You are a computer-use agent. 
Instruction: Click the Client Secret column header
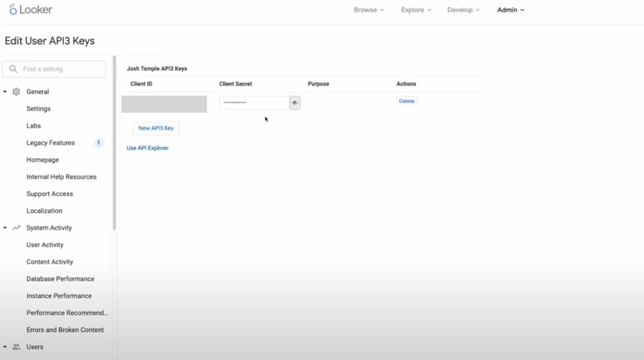click(236, 84)
